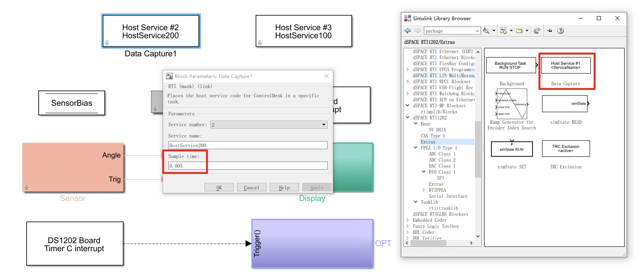Viewport: 644px width, 277px height.
Task: Collapse DIO Class 1 tree node
Action: point(424,172)
